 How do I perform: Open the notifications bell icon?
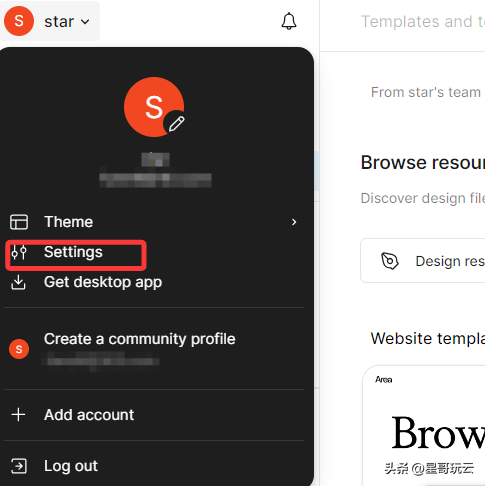point(289,21)
